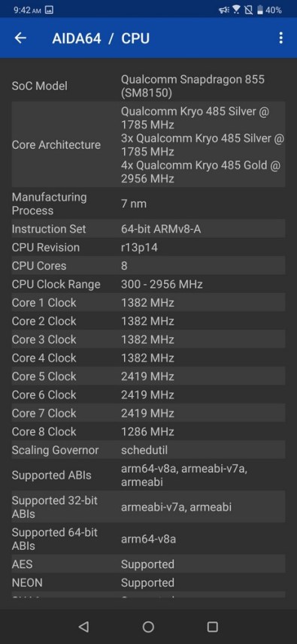297x644 pixels.
Task: Select the CPU Clock Range row
Action: pyautogui.click(x=148, y=284)
